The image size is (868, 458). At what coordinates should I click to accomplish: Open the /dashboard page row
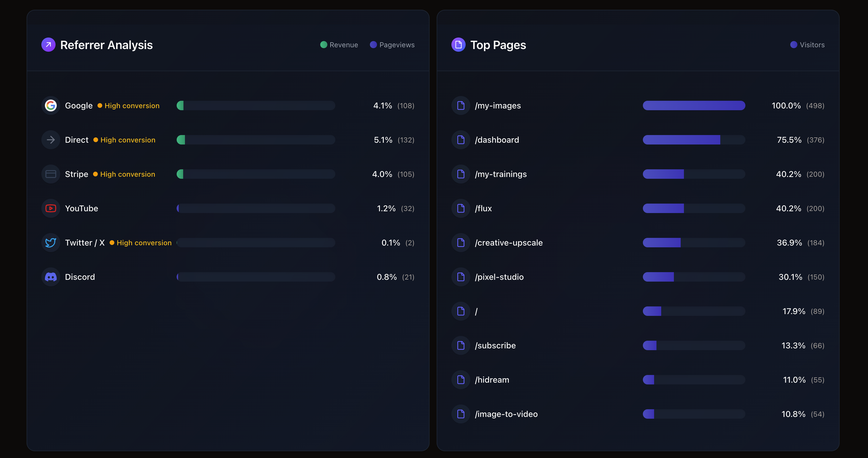coord(497,140)
